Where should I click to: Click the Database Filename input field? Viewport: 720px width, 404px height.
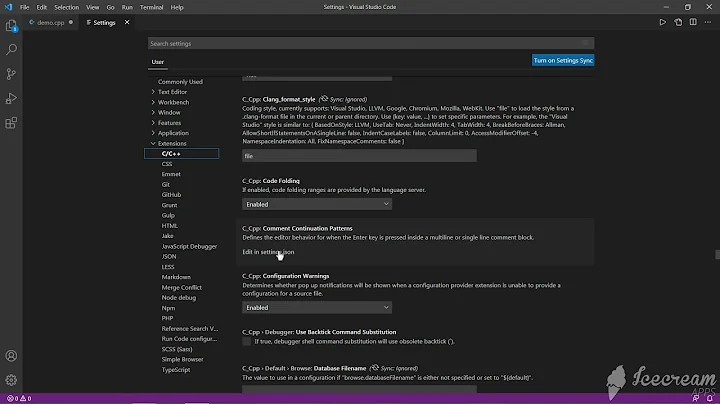pos(359,389)
